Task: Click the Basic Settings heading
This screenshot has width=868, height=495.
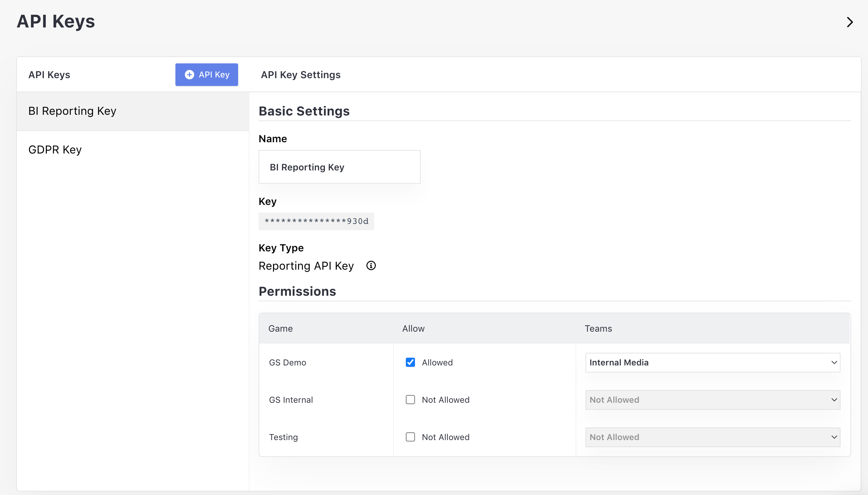Action: 304,111
